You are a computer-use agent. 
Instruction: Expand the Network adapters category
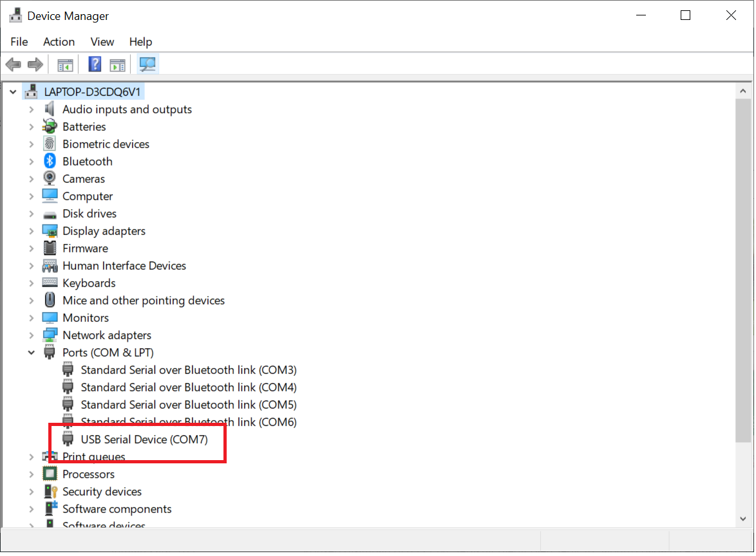click(x=31, y=335)
